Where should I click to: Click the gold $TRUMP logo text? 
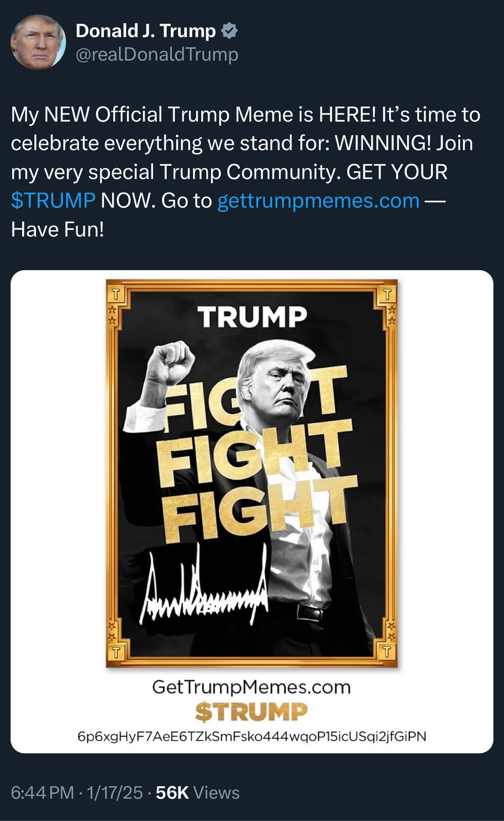point(251,712)
